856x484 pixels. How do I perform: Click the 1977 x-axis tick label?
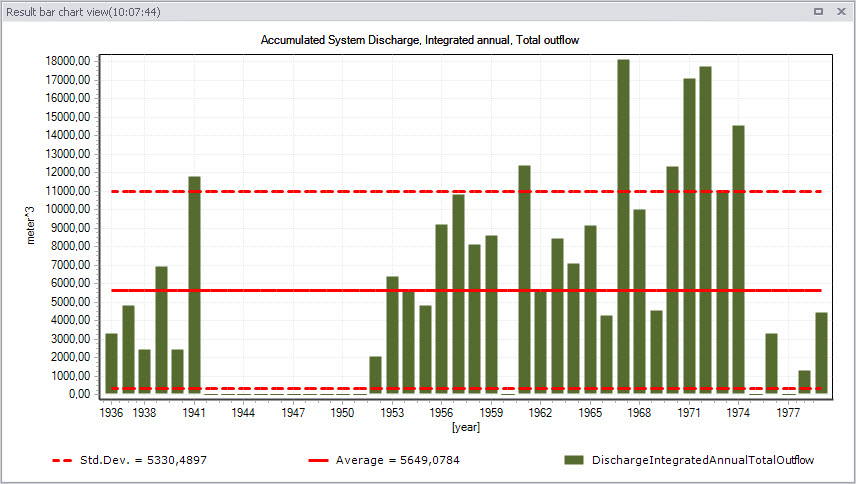[x=788, y=413]
